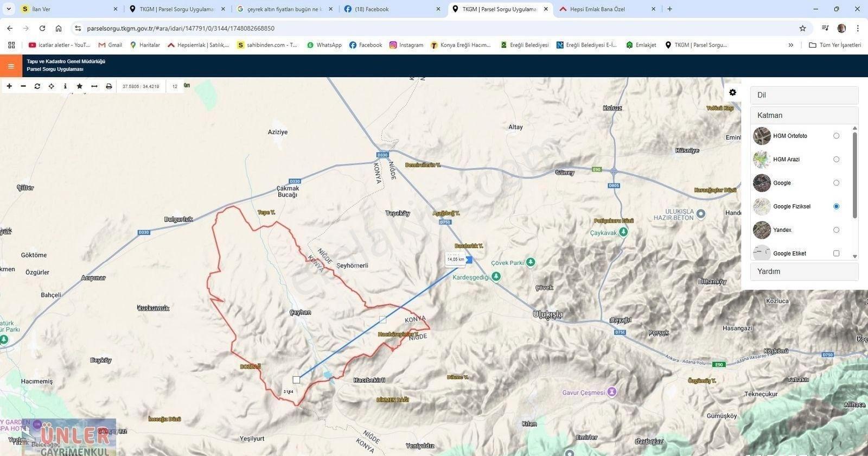Zoom in with the plus tool
This screenshot has width=868, height=456.
pyautogui.click(x=9, y=86)
